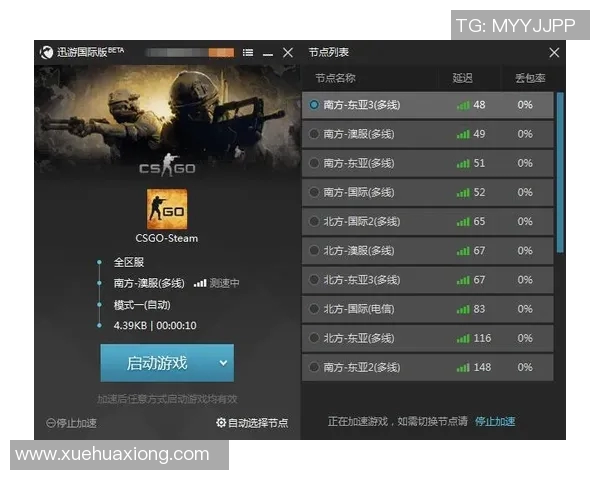The width and height of the screenshot is (600, 480).
Task: Select the 南方-澳服(多线) node radio button
Action: point(314,134)
